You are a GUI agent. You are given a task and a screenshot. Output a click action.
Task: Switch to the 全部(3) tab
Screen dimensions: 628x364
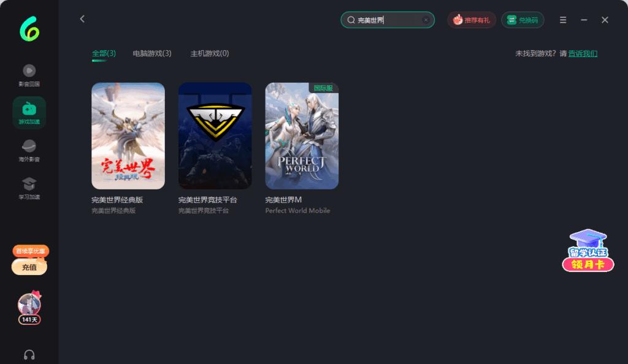tap(104, 53)
